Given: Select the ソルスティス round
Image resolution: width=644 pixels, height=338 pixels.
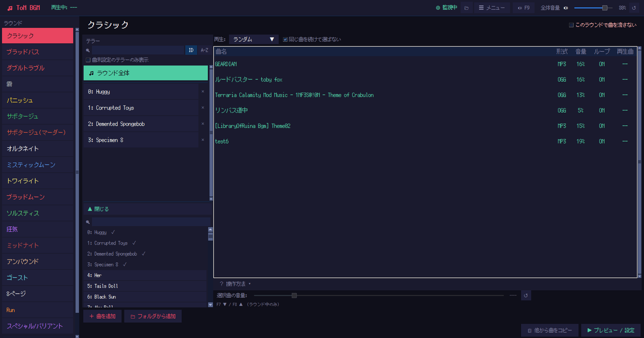Looking at the screenshot, I should point(38,213).
